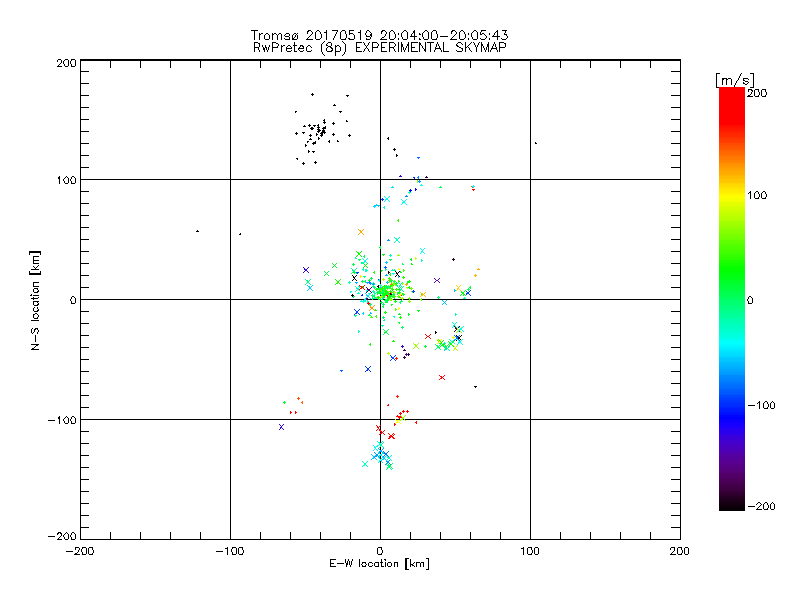
Task: Click the x-axis tick label '-200'
Action: point(80,551)
